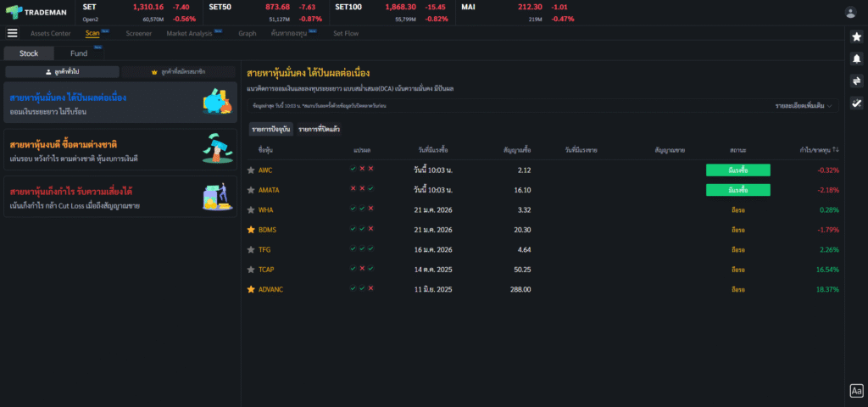Expand the รายละเอียดเพิ่มเติม details dropdown
This screenshot has height=407, width=868.
(804, 106)
